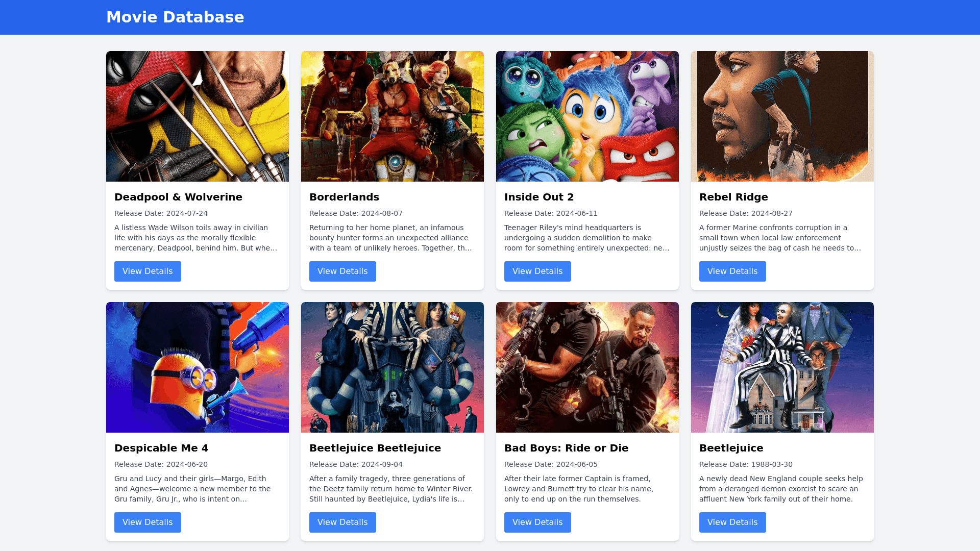Click the Inside Out 2 title text

coord(539,197)
